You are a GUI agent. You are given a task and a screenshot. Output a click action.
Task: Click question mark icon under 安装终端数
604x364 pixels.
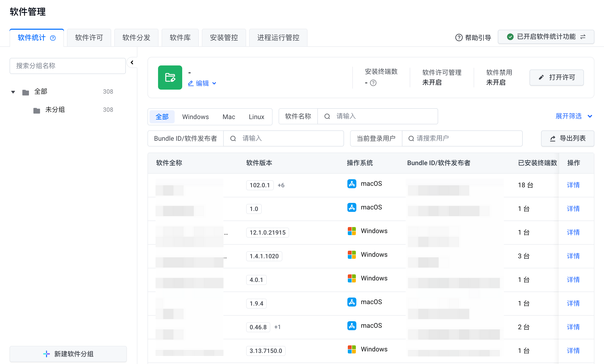click(x=373, y=83)
